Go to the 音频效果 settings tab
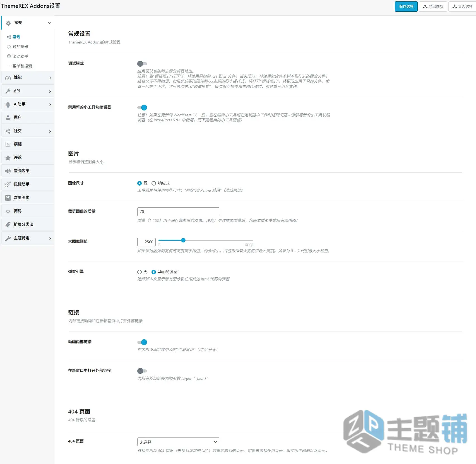Screen dimensions: 476x464 click(28, 171)
